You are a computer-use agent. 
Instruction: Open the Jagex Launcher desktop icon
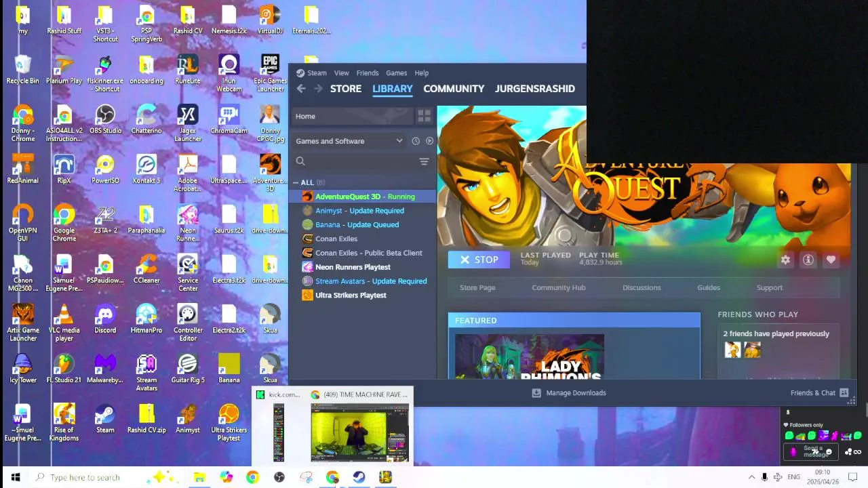(188, 123)
